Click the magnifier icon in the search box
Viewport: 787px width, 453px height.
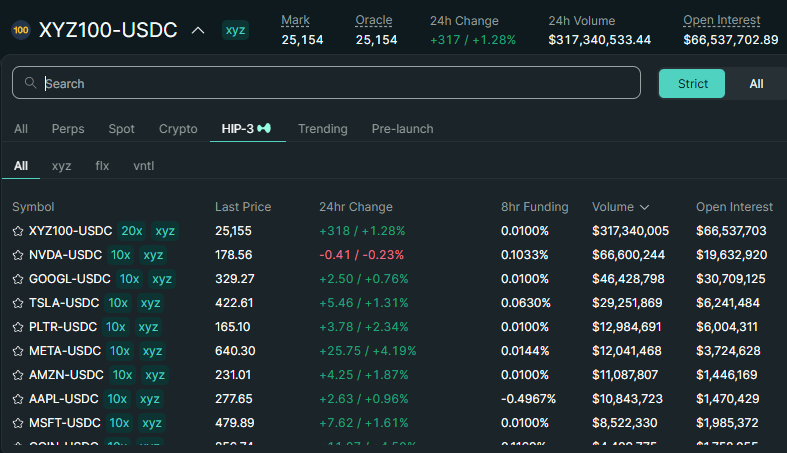point(30,83)
